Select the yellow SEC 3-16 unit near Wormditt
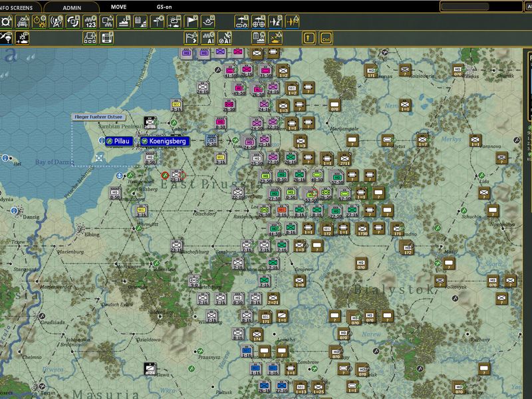 tap(141, 211)
